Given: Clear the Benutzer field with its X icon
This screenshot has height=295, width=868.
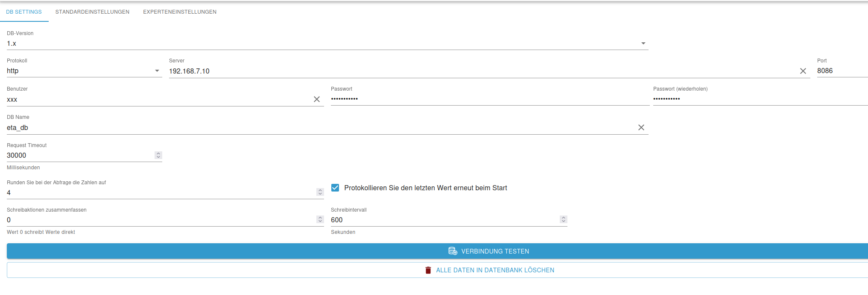Looking at the screenshot, I should click(x=317, y=99).
